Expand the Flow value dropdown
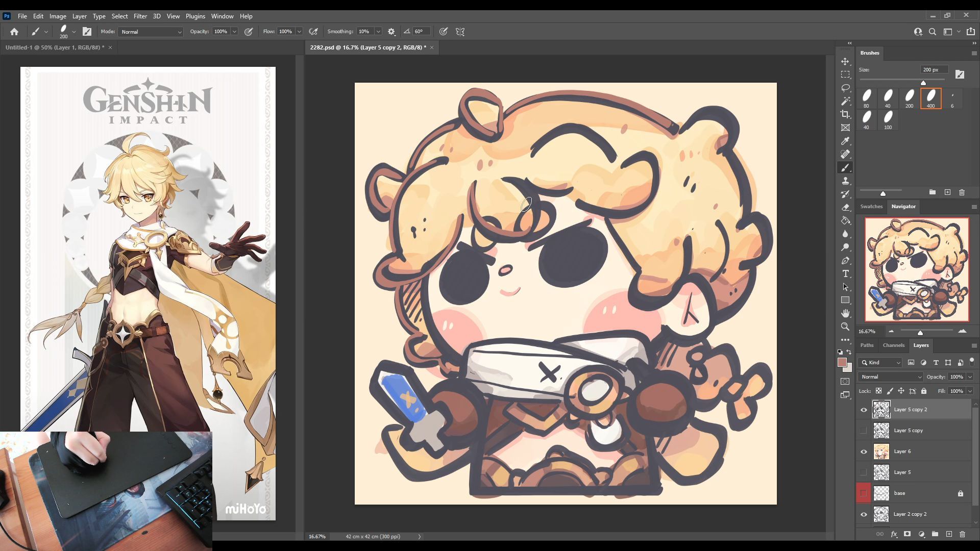 coord(299,32)
